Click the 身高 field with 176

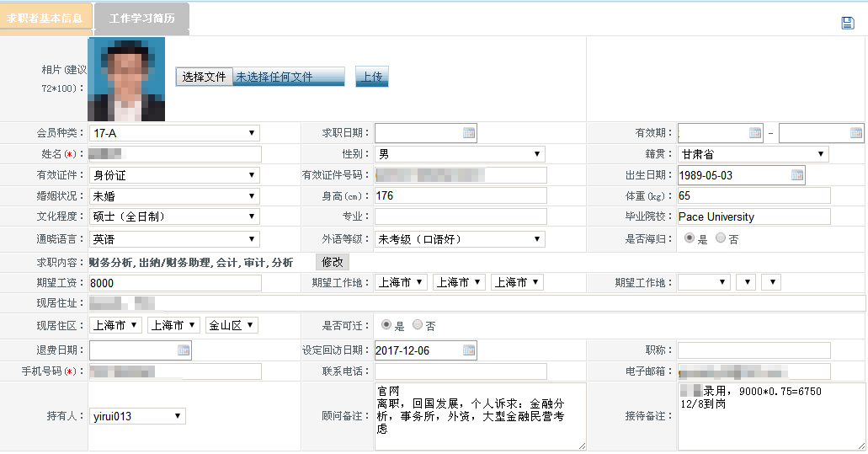point(461,195)
